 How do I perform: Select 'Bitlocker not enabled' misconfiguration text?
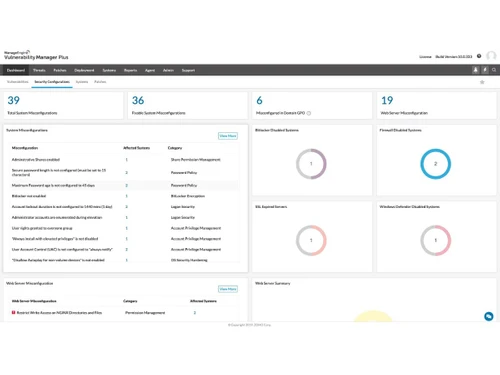[x=29, y=196]
